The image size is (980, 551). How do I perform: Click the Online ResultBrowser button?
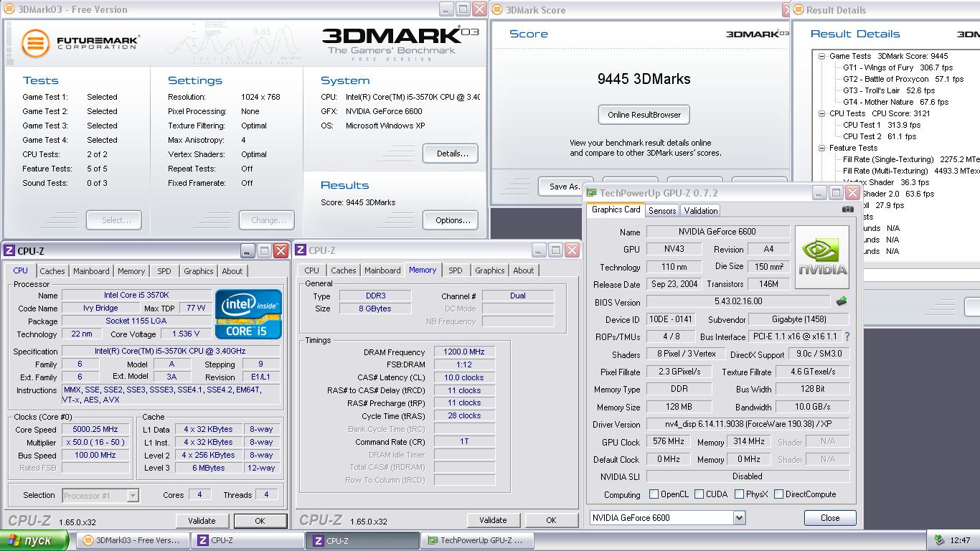pos(644,115)
